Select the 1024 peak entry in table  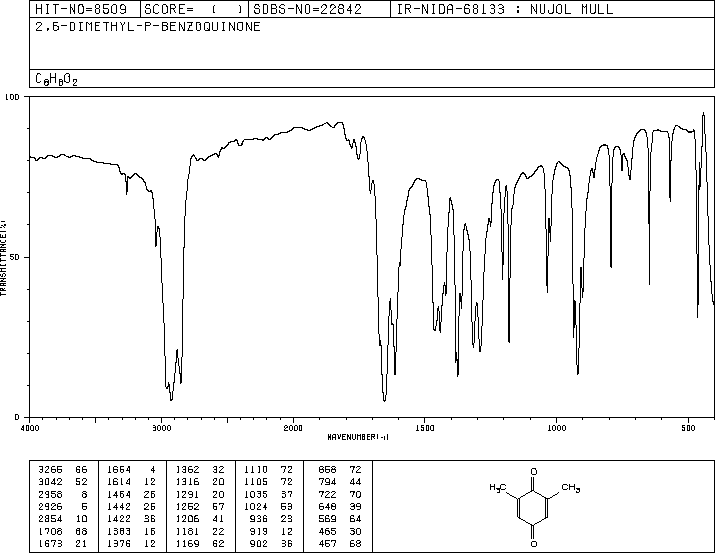pos(269,506)
